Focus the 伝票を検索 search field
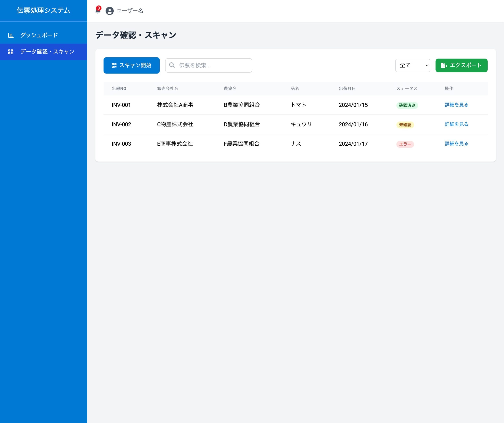 tap(208, 65)
